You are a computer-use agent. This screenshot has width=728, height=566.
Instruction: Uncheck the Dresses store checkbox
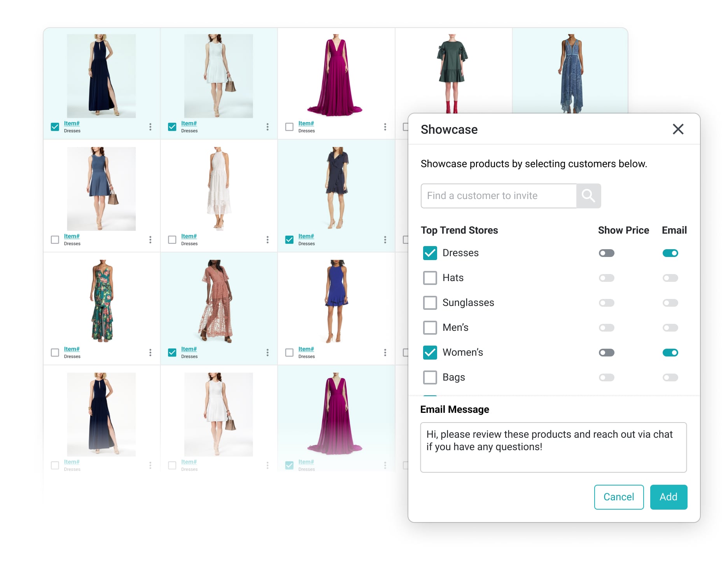point(430,253)
